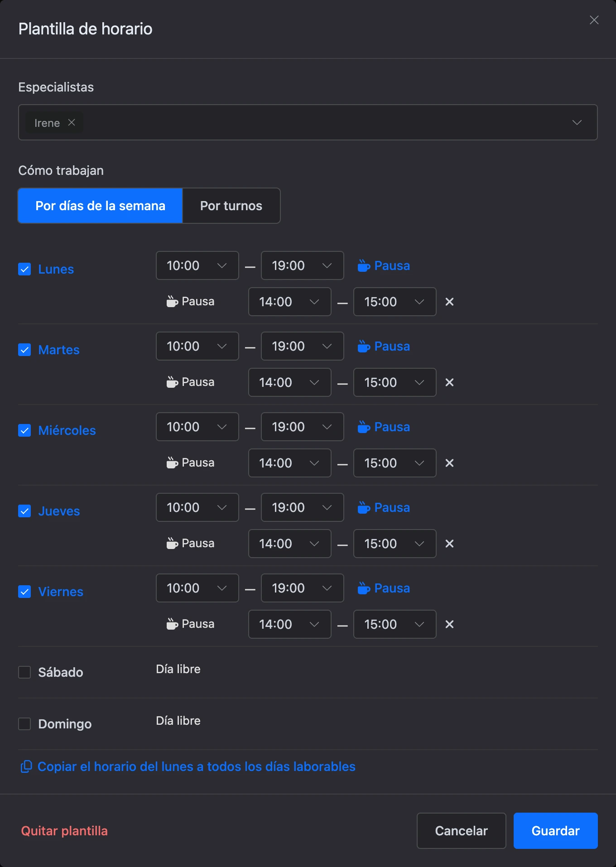Remove Irene from the specialists field
This screenshot has height=867, width=616.
pos(72,122)
